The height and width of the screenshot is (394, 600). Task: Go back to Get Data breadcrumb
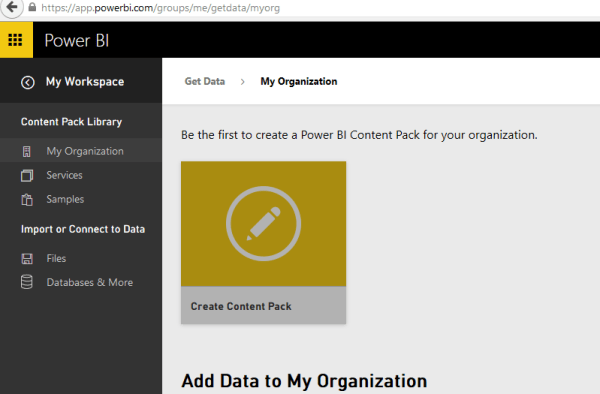[205, 81]
